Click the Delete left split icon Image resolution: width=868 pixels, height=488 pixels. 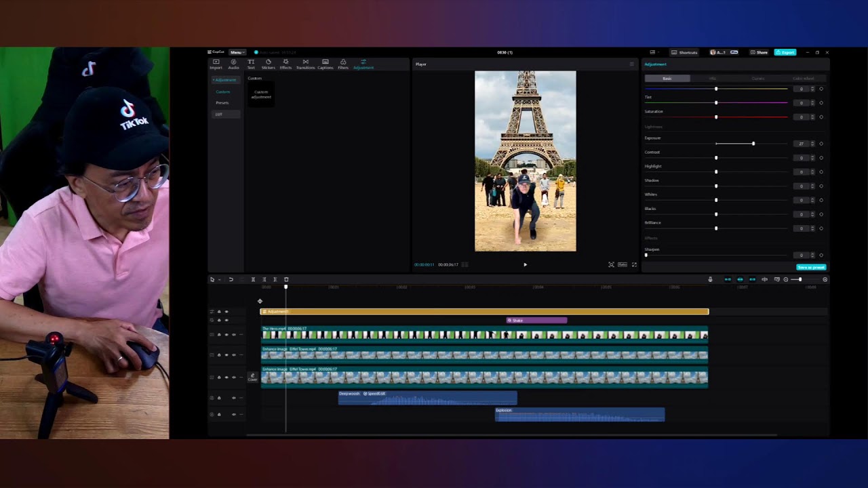264,279
